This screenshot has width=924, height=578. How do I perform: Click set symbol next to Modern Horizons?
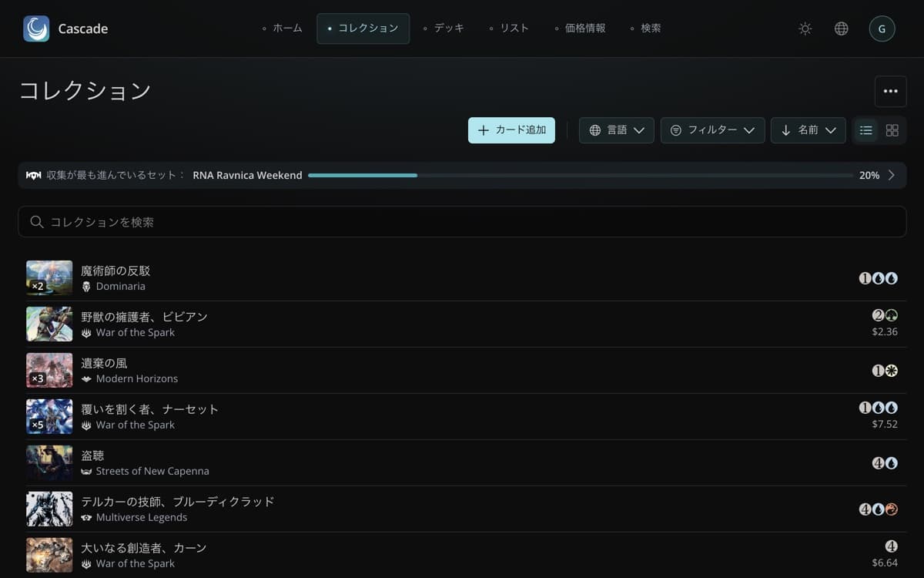point(86,378)
